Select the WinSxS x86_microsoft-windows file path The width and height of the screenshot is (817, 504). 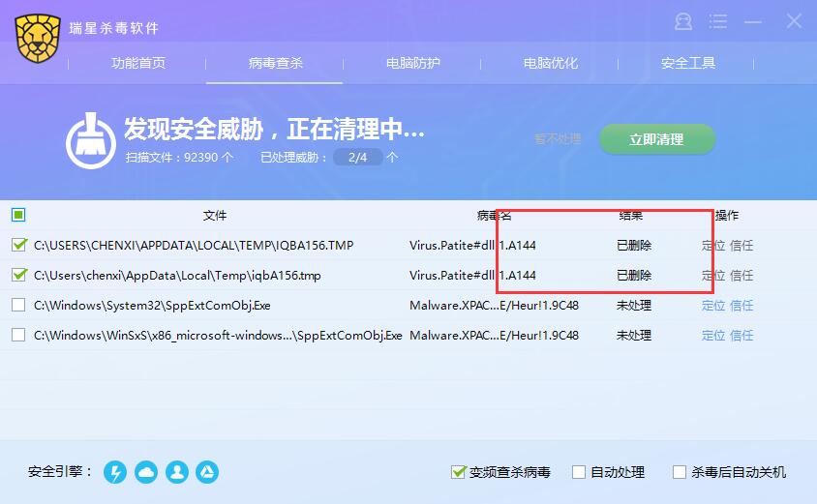[x=218, y=336]
